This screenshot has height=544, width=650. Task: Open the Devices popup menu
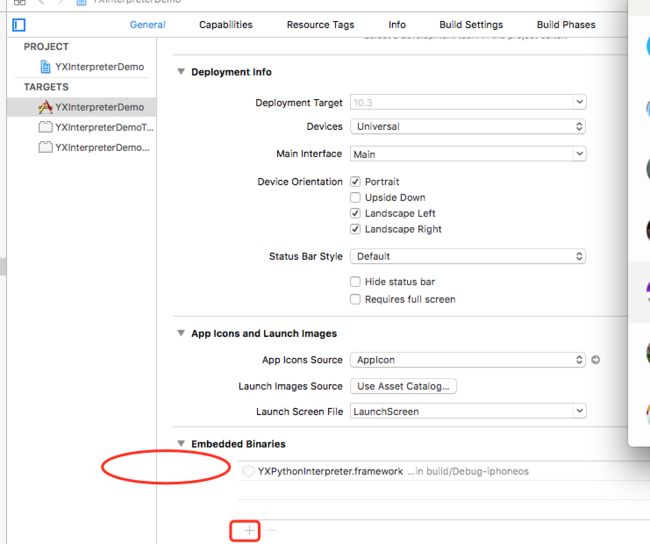point(468,126)
